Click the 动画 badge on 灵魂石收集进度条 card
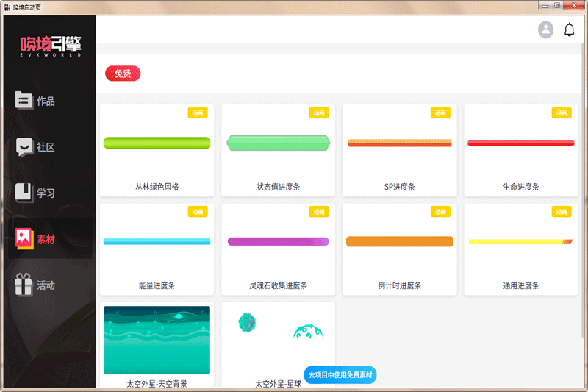This screenshot has width=588, height=392. [x=319, y=212]
